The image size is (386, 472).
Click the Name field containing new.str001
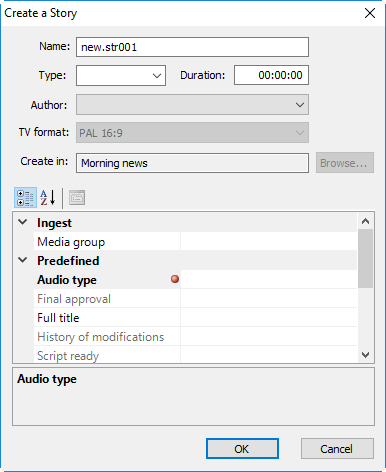192,47
